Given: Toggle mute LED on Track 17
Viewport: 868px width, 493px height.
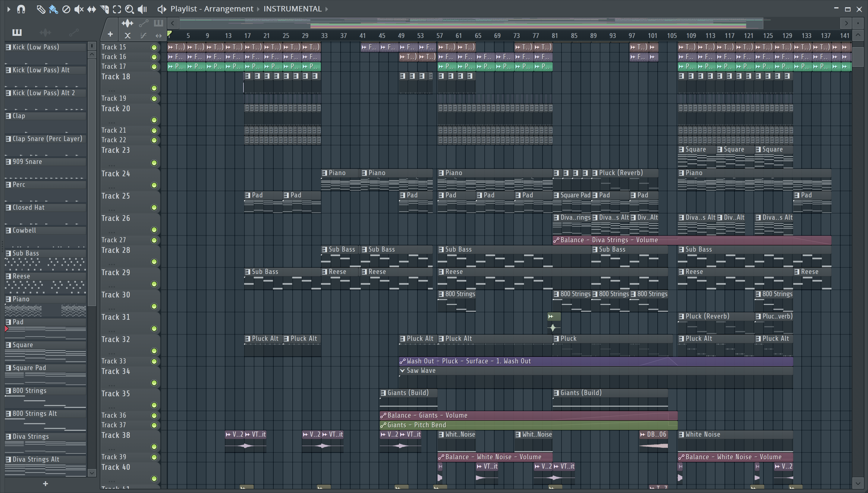Looking at the screenshot, I should coord(154,67).
